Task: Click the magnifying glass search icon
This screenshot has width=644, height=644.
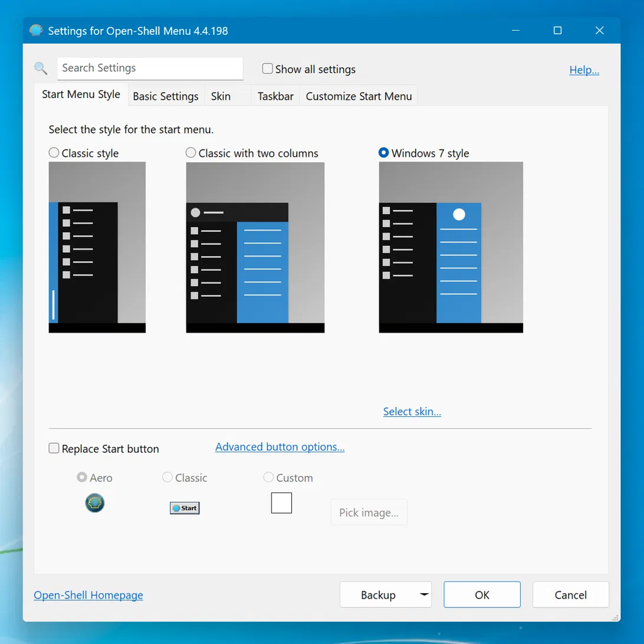Action: pos(41,68)
